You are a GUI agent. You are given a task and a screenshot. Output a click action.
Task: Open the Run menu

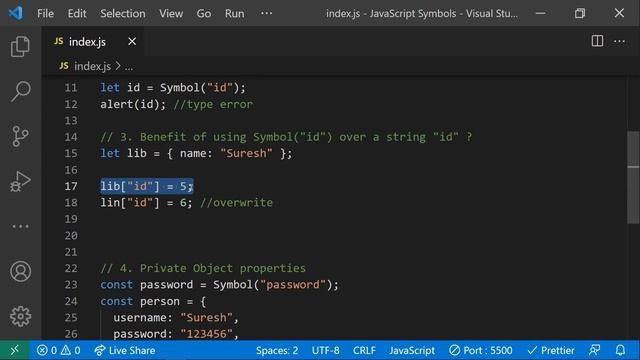point(234,13)
